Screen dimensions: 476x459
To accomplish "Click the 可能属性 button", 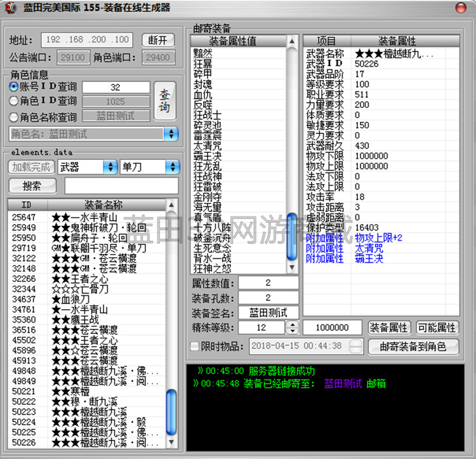I will point(436,328).
